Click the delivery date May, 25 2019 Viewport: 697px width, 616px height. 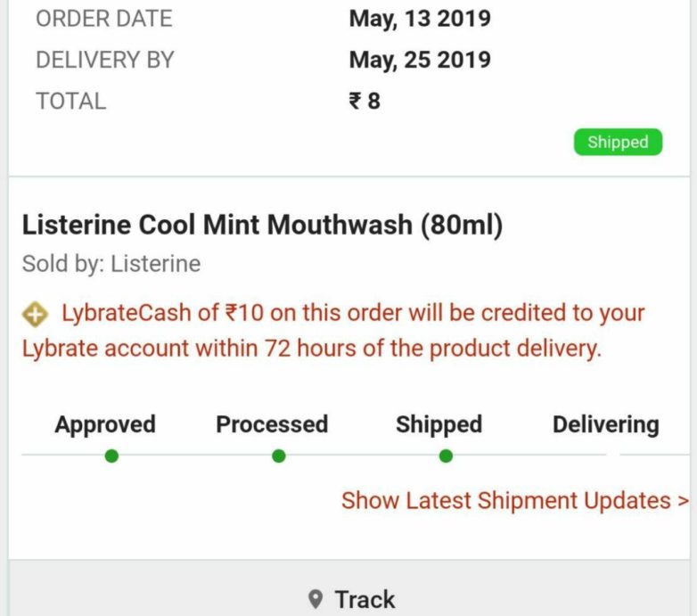tap(420, 61)
